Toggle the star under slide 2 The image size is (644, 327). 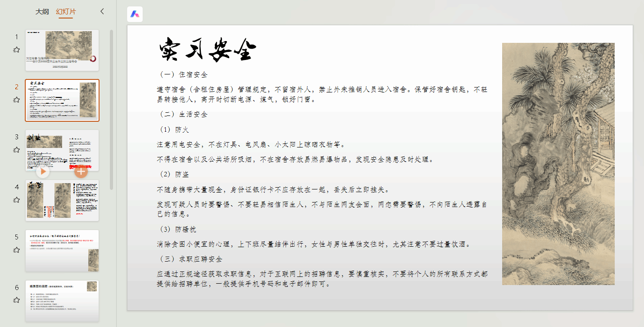click(x=17, y=100)
